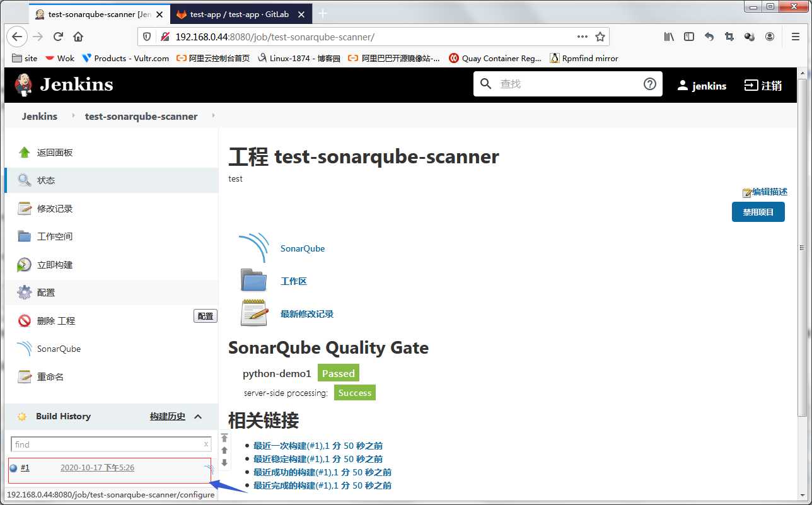Open the 阿里云控制台首页 bookmark
This screenshot has height=505, width=812.
(212, 58)
